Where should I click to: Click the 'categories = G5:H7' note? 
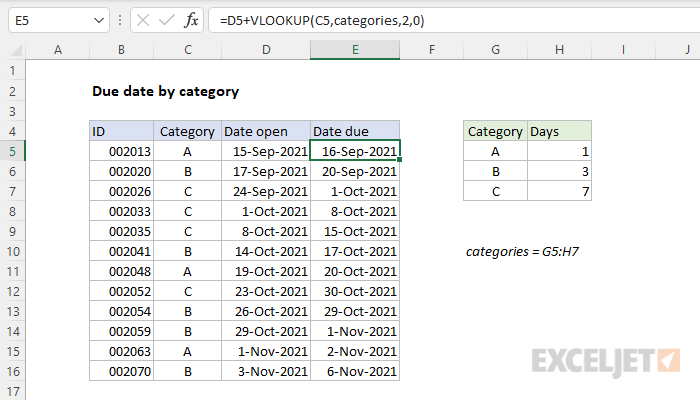pos(522,252)
